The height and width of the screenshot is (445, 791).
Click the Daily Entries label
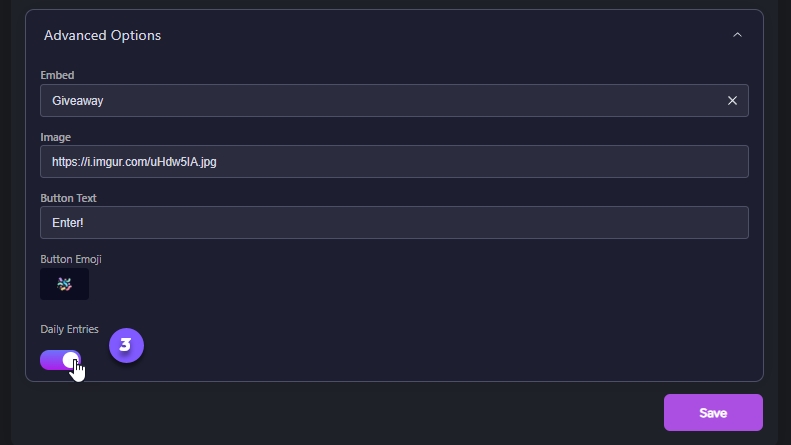pyautogui.click(x=69, y=329)
